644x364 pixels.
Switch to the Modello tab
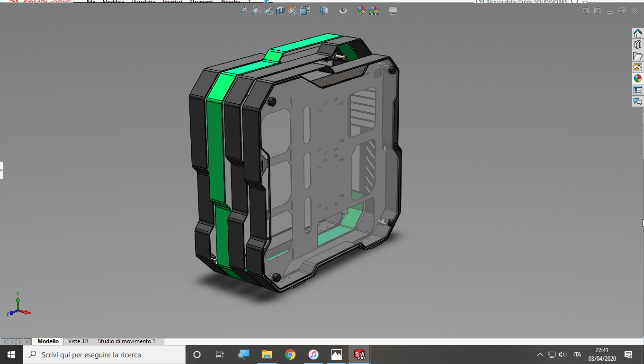(48, 341)
